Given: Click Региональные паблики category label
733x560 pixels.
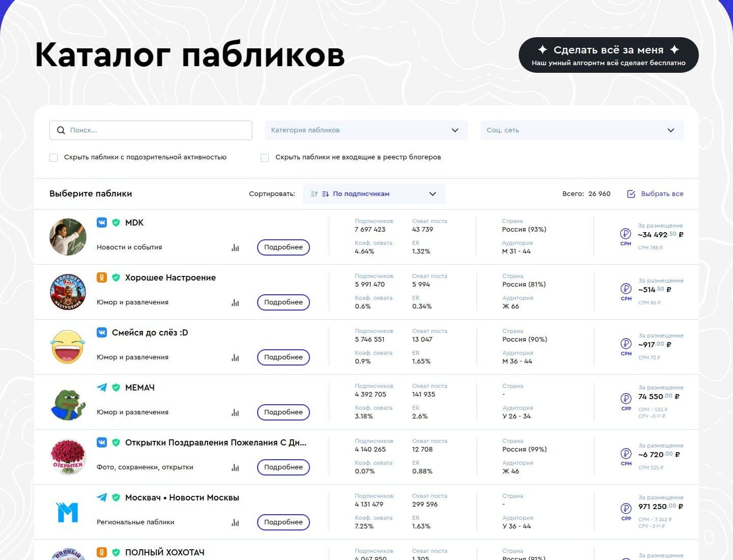Looking at the screenshot, I should pyautogui.click(x=135, y=522).
